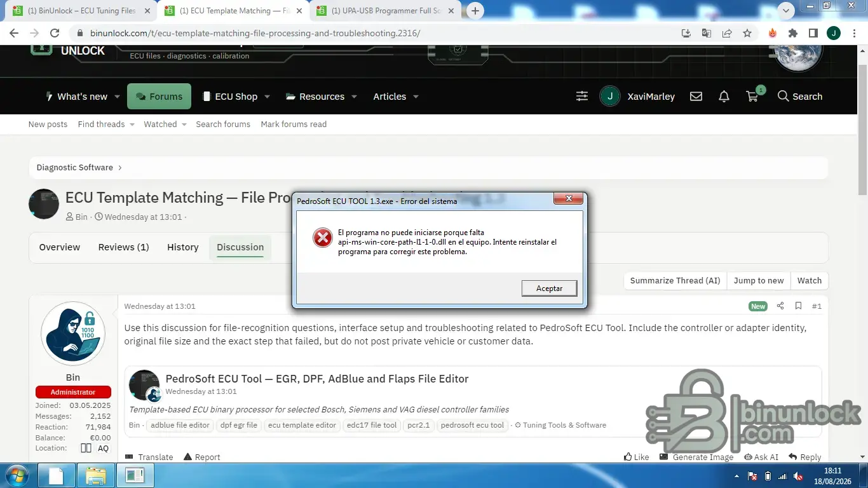Open the shopping cart icon
868x488 pixels.
coord(753,96)
